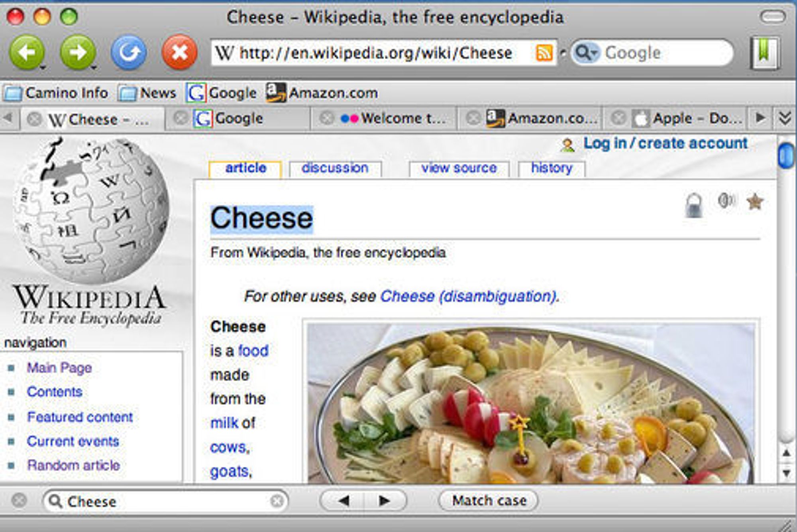Open Random article link
The width and height of the screenshot is (797, 532).
click(x=73, y=465)
